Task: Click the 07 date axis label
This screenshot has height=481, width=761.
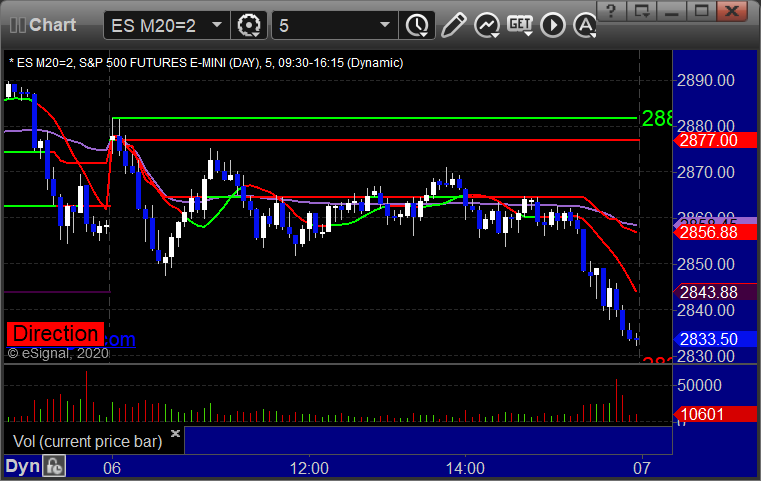Action: point(642,468)
